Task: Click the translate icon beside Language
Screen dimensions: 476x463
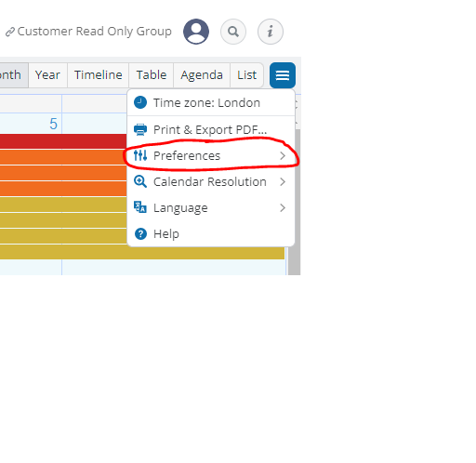Action: tap(140, 207)
